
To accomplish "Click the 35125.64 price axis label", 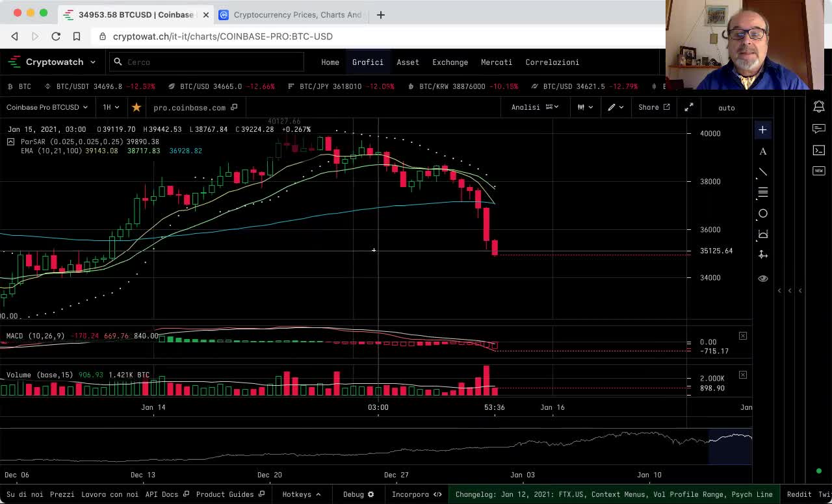I will tap(716, 251).
